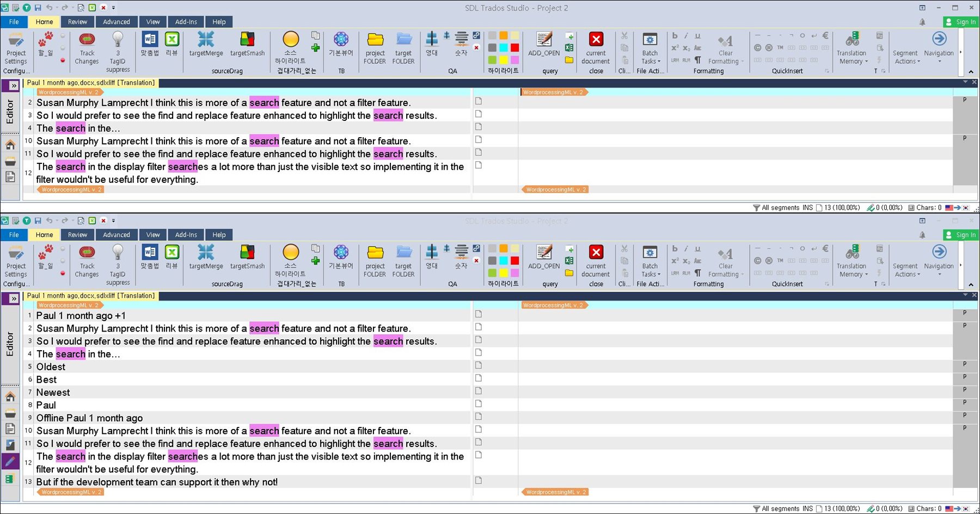Open Segment Actions dropdown in top window
Image resolution: width=980 pixels, height=514 pixels.
[905, 57]
